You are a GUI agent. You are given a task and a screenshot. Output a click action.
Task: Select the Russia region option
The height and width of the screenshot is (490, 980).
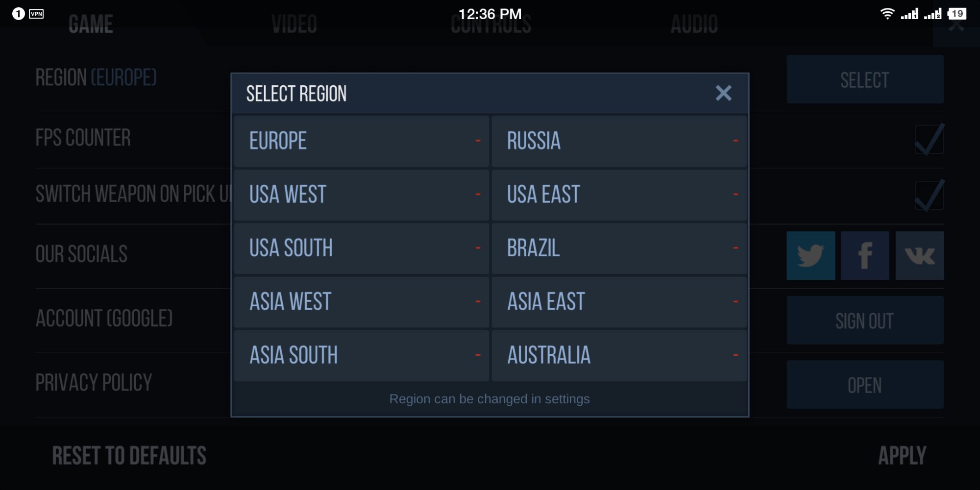(619, 141)
